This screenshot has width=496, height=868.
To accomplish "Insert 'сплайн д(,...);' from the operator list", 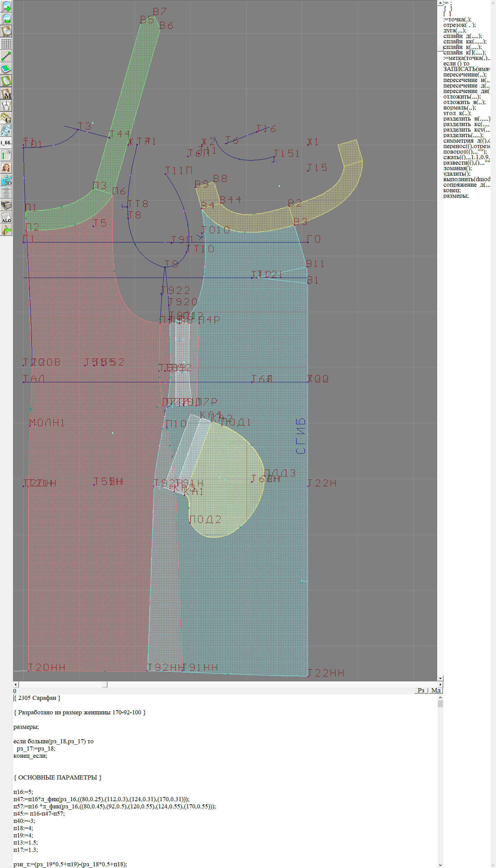I will (462, 36).
